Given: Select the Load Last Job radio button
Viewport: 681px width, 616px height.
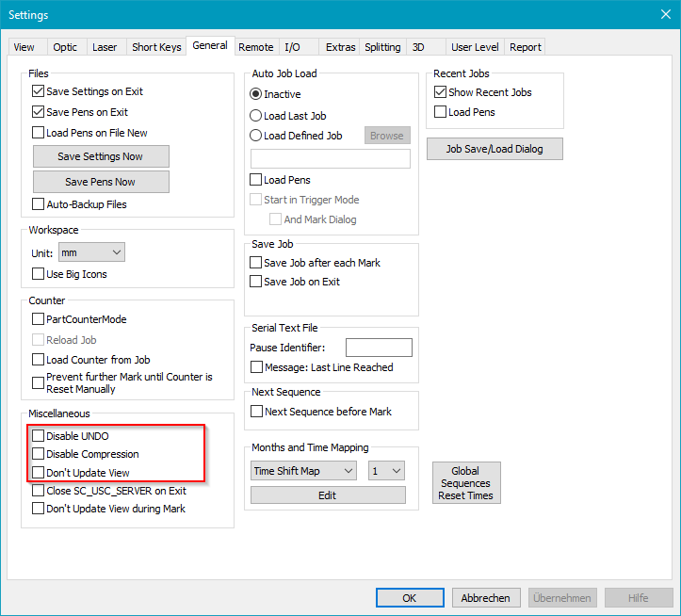Looking at the screenshot, I should (256, 115).
